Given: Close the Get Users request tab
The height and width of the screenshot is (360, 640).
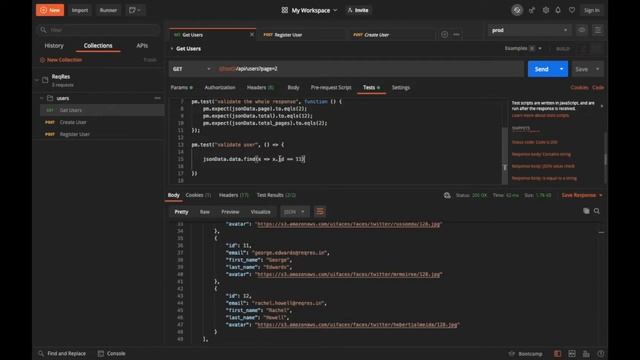Looking at the screenshot, I should [252, 35].
